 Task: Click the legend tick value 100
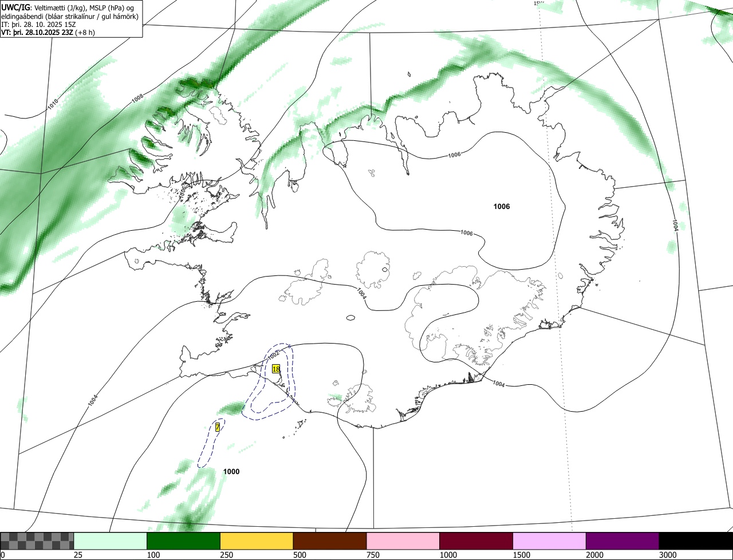(153, 555)
